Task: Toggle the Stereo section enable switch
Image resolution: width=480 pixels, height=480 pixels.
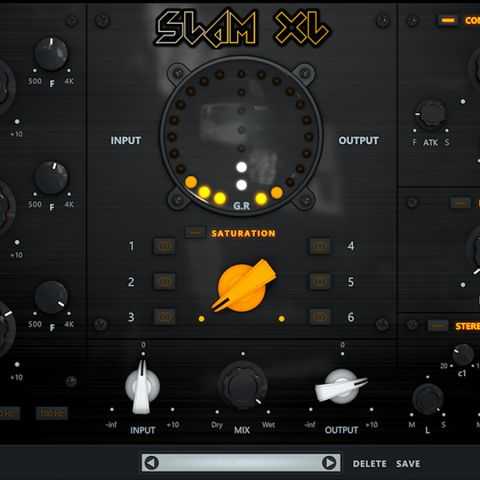Action: 438,325
